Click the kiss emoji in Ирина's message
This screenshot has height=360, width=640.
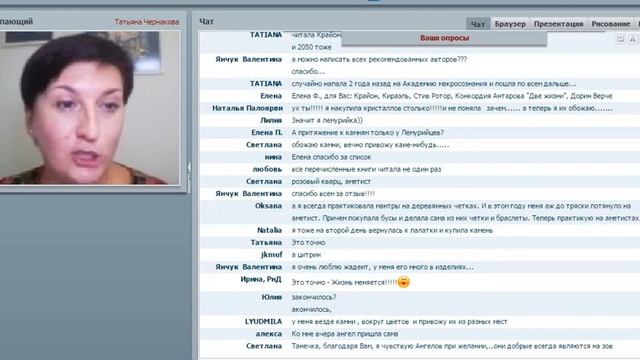coord(403,282)
